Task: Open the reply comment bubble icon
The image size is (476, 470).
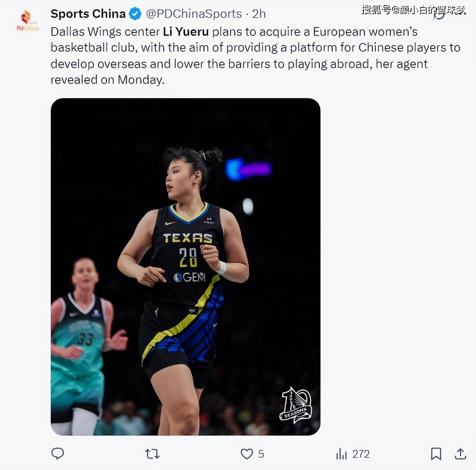Action: pos(58,453)
